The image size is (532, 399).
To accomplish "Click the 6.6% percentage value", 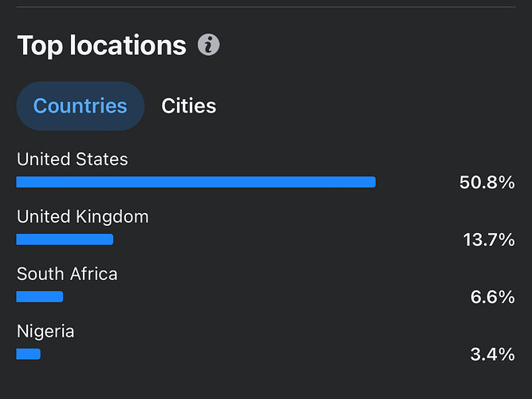I will pyautogui.click(x=492, y=297).
